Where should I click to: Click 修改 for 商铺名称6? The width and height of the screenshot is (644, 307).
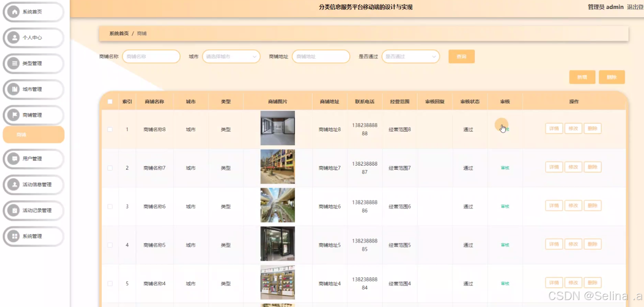pos(573,206)
